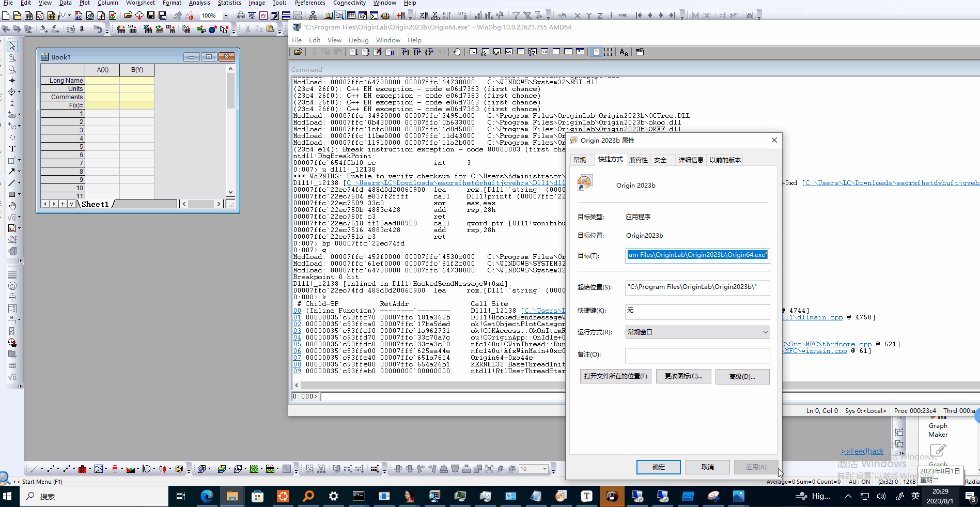
Task: Select the Arrow drawing tool in left toolbar
Action: point(12,172)
